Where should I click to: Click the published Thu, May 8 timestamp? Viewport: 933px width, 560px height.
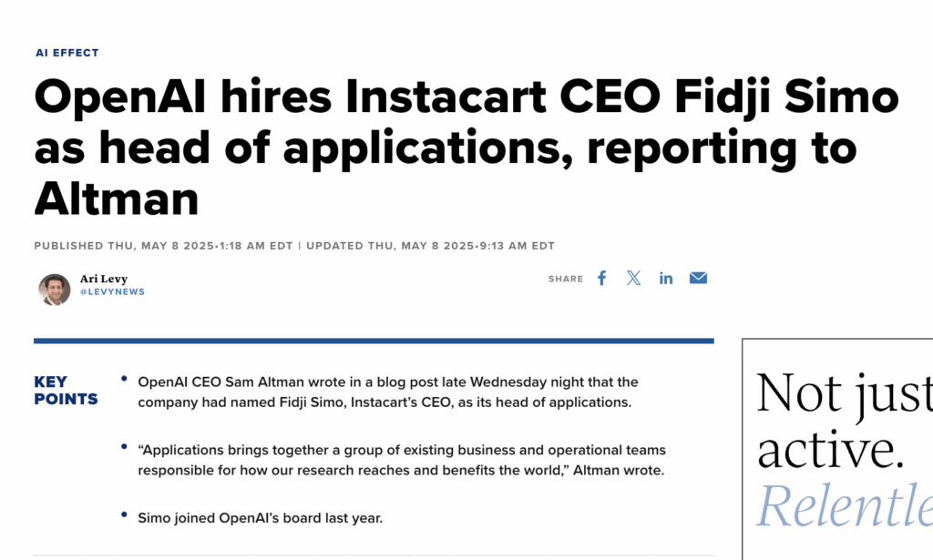click(x=166, y=246)
